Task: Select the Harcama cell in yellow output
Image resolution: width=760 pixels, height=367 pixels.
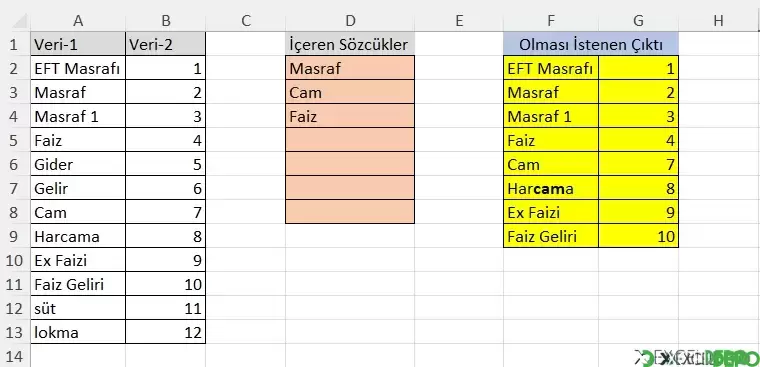Action: (x=551, y=188)
